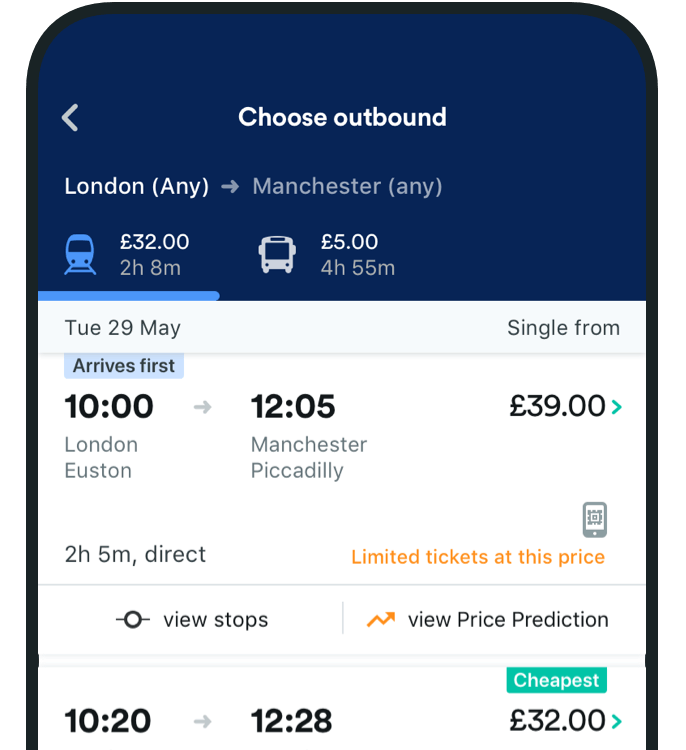Tap Limited tickets at this price notice
This screenshot has width=686, height=750.
coord(478,557)
